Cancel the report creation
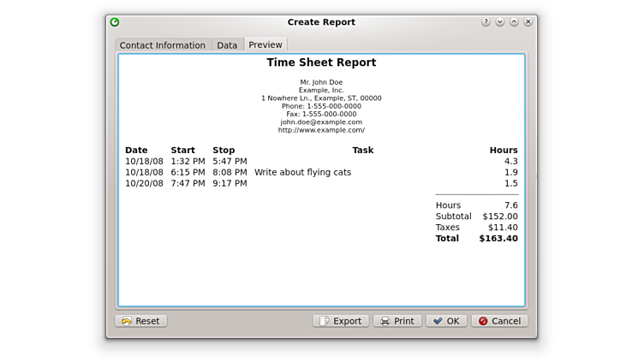Screen dimensions: 644x362 click(x=499, y=321)
